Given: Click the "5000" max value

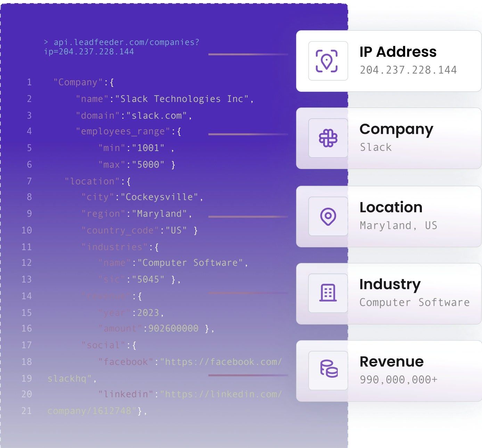Looking at the screenshot, I should click(x=148, y=165).
